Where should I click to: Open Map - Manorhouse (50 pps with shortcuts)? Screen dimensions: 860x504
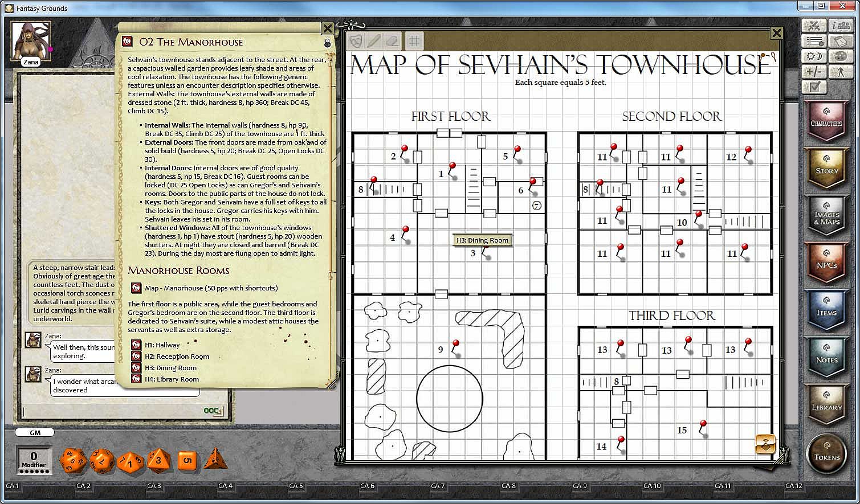point(211,288)
